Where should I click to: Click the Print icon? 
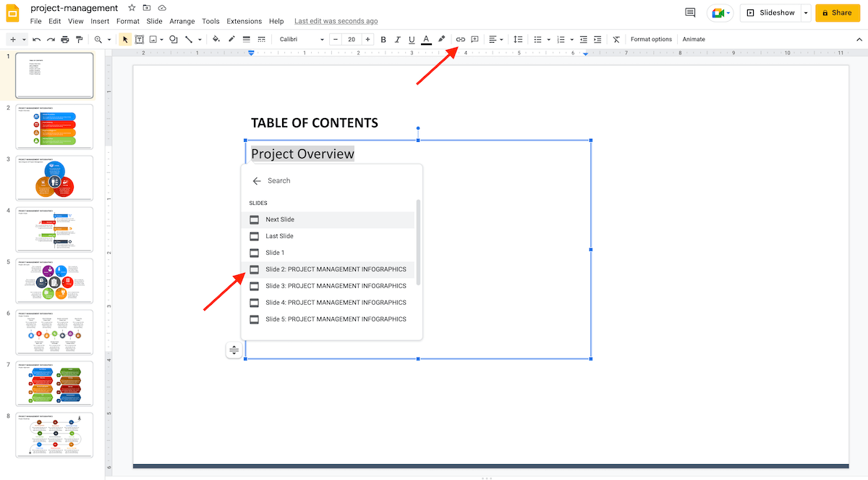point(65,39)
